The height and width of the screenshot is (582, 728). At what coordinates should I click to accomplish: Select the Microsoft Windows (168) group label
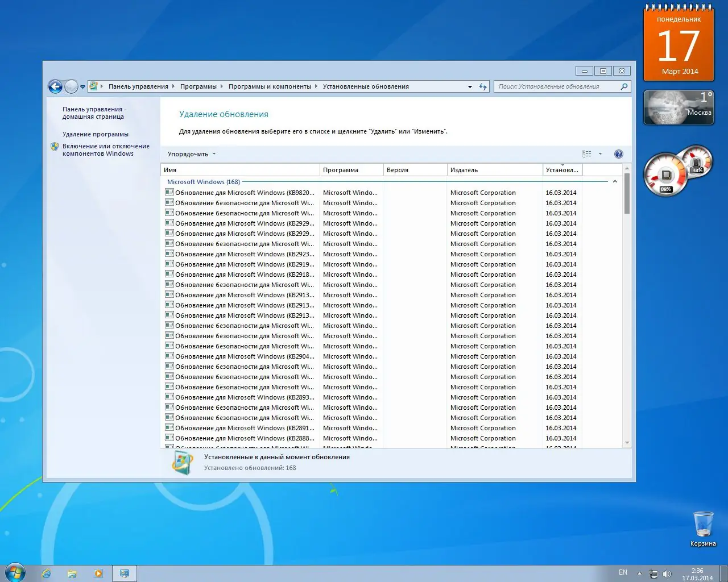(x=204, y=182)
